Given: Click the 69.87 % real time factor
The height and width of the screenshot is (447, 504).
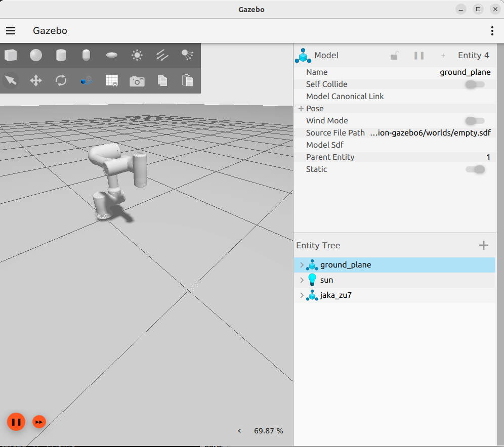Looking at the screenshot, I should (268, 431).
